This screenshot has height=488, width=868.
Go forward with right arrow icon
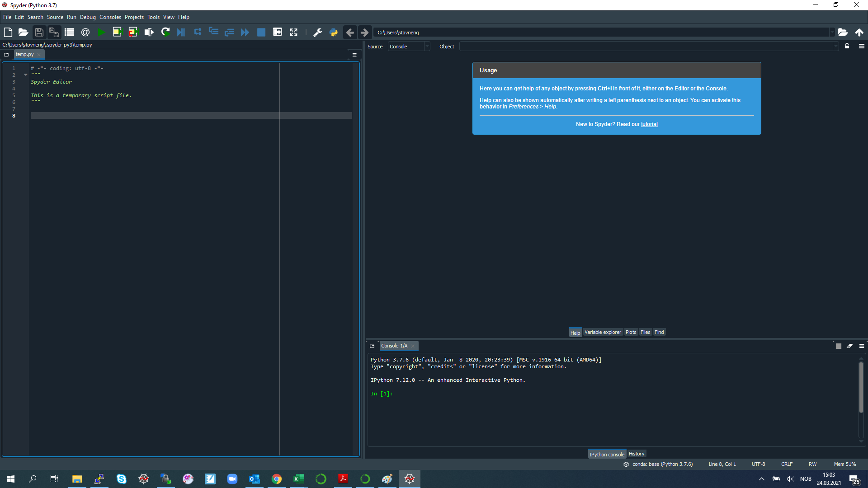tap(365, 32)
